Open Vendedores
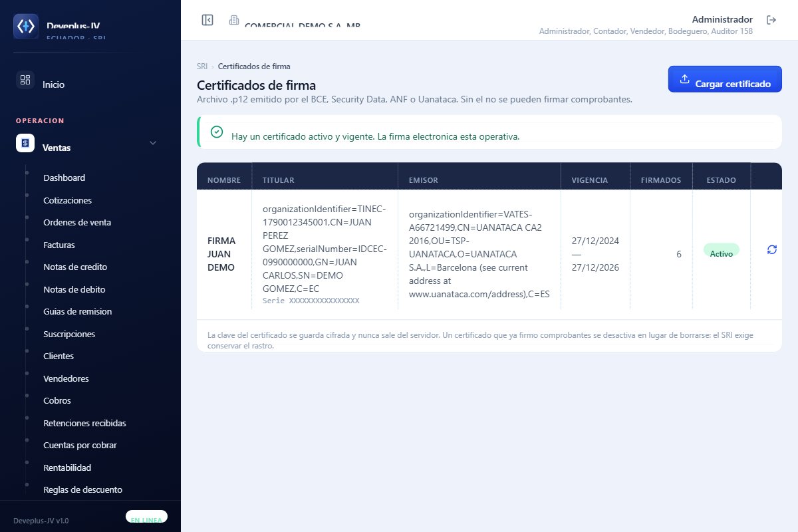Screen dimensions: 798x532 pos(66,378)
